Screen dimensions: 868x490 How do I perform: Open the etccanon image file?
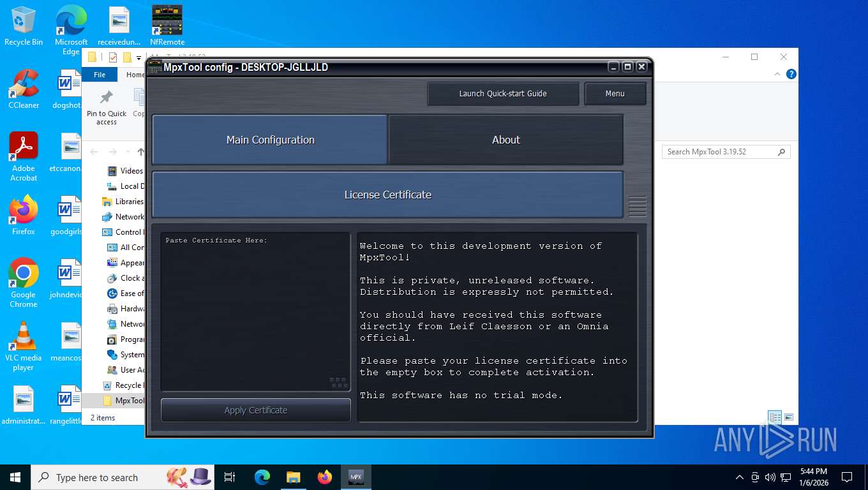[x=66, y=152]
